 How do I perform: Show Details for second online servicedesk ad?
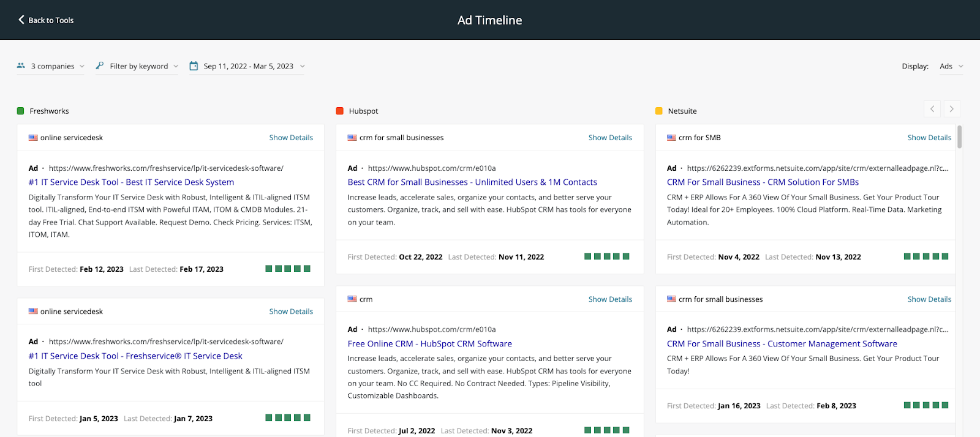pyautogui.click(x=291, y=312)
